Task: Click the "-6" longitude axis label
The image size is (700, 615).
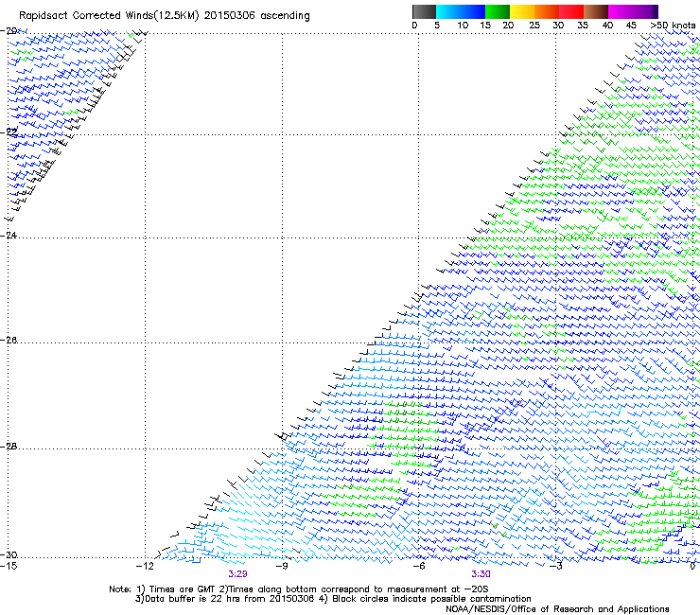Action: [x=419, y=566]
